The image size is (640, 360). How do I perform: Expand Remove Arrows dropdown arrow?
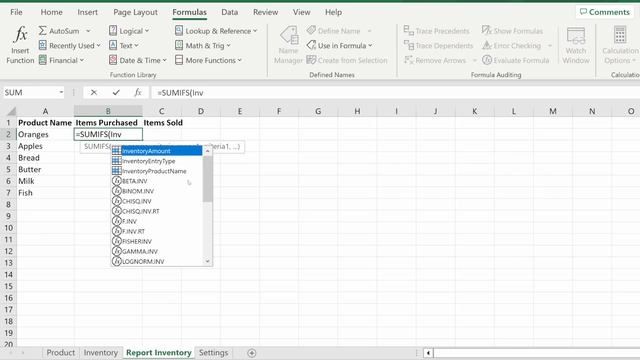point(474,60)
